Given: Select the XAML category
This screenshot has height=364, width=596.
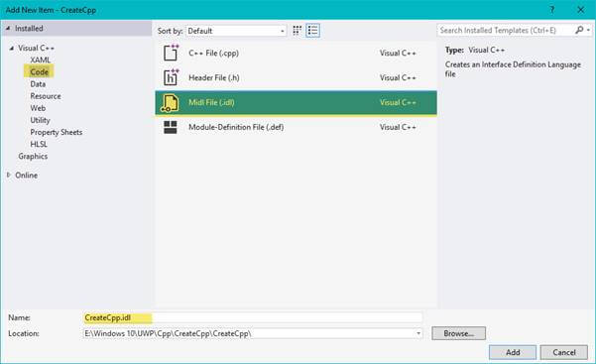Looking at the screenshot, I should point(41,60).
